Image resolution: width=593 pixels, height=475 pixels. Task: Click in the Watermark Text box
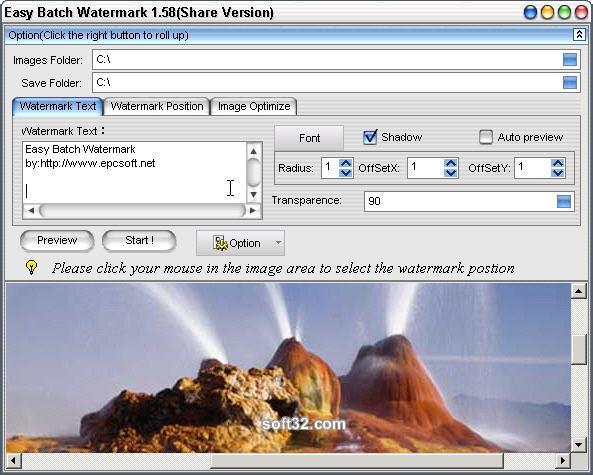click(x=134, y=172)
